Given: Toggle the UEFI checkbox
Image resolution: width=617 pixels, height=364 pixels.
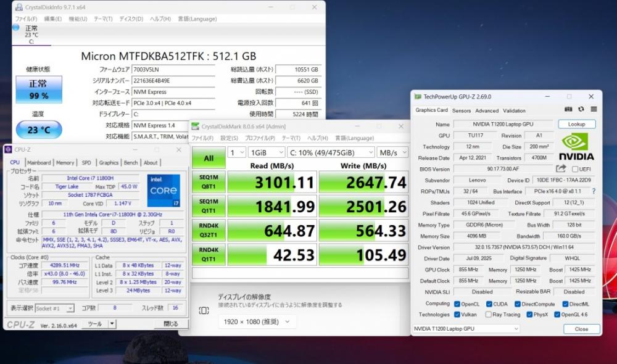Looking at the screenshot, I should point(575,169).
